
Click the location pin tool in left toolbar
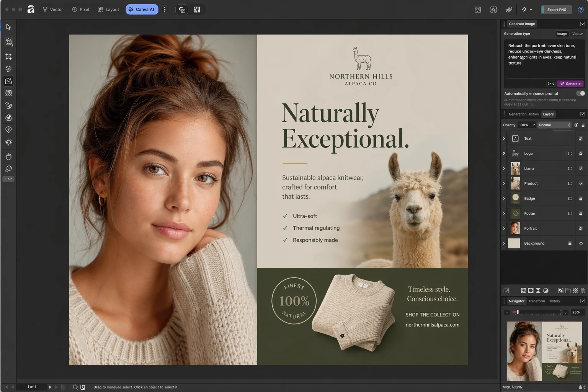pyautogui.click(x=8, y=130)
